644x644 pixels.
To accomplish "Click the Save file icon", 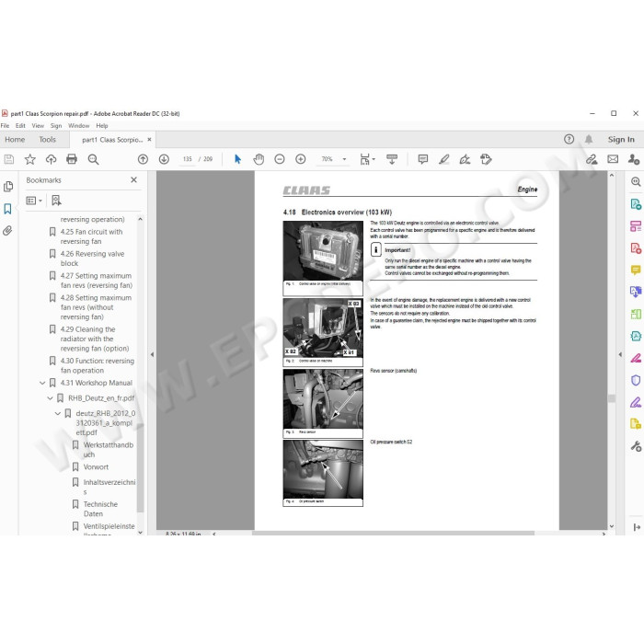I will 8,159.
